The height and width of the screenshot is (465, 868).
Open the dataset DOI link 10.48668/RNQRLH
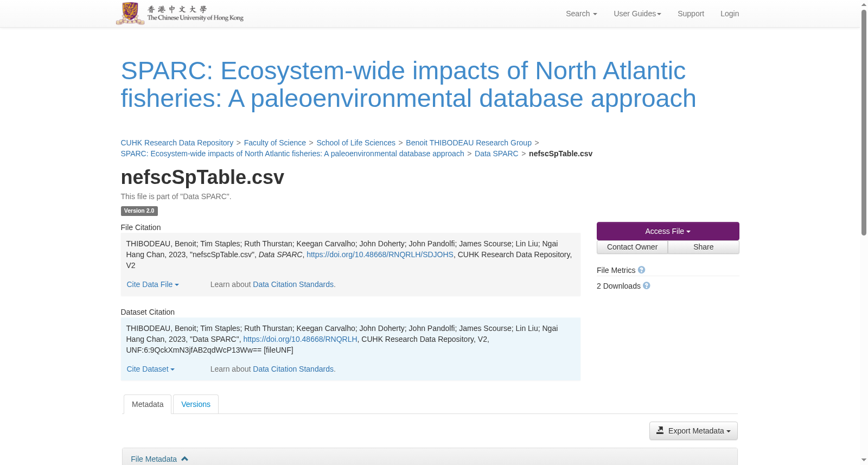[x=300, y=339]
